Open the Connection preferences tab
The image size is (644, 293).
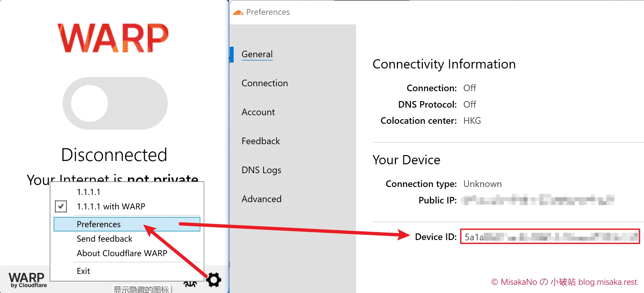pos(265,83)
